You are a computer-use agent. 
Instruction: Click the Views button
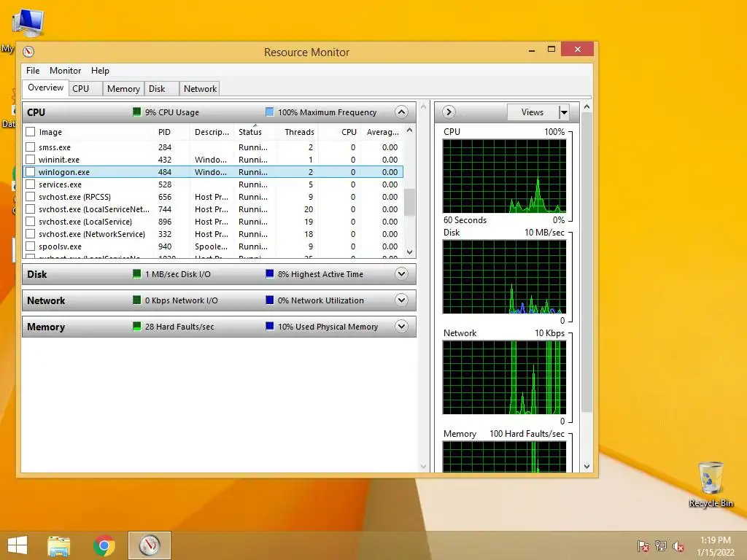pyautogui.click(x=532, y=112)
